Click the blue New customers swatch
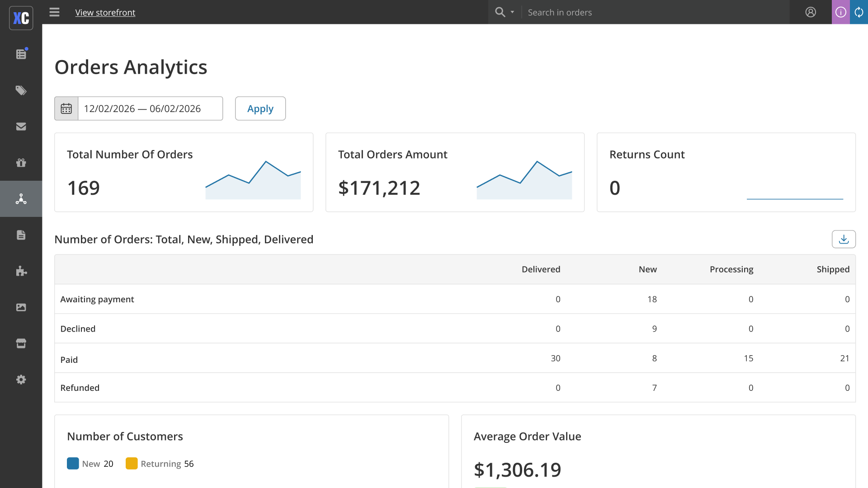This screenshot has width=868, height=488. (x=73, y=464)
